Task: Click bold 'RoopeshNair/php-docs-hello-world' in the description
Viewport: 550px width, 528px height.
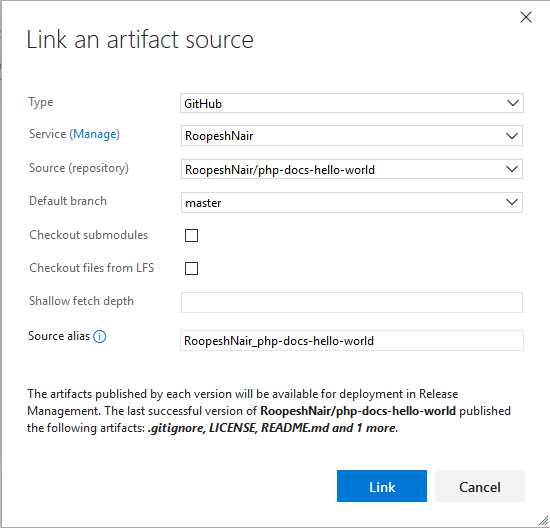Action: [358, 411]
